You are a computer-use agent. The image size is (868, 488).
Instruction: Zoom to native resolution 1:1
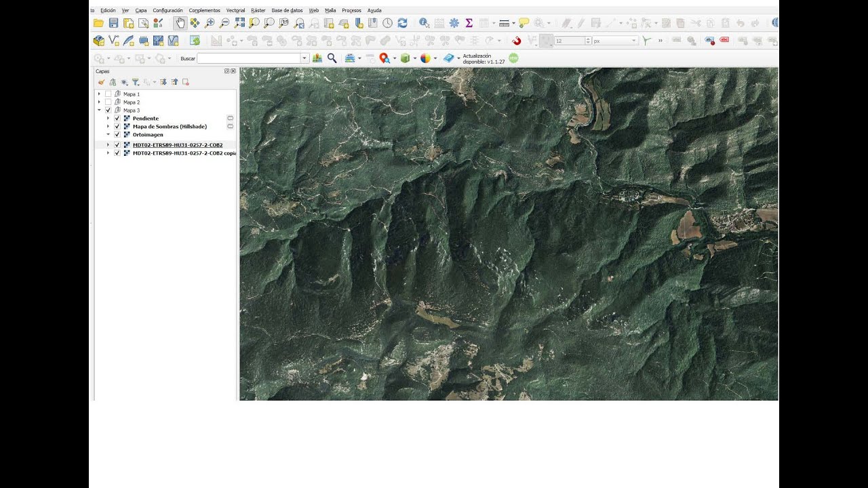[x=284, y=23]
